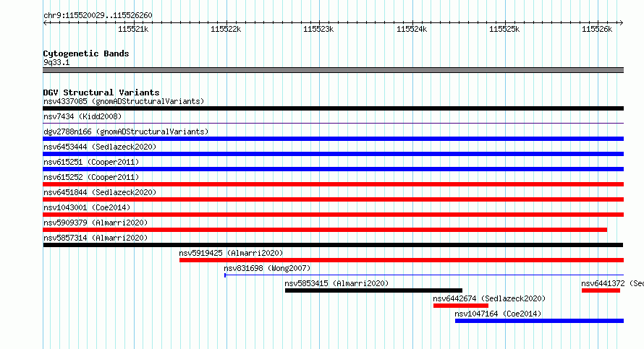Select nsv5853415 (Almarri2020) label

click(336, 283)
